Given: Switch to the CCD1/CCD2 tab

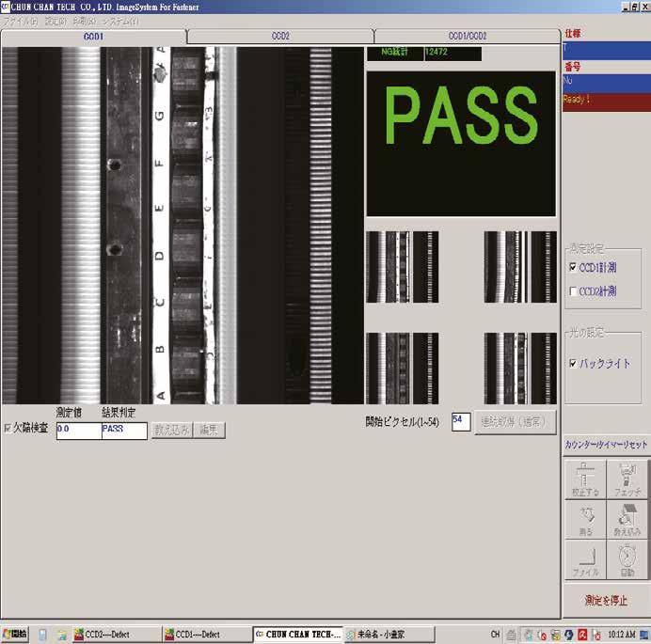Looking at the screenshot, I should point(467,36).
